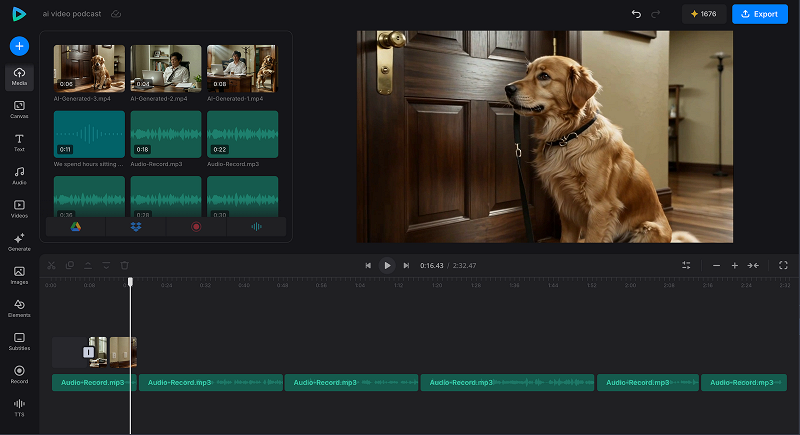Screen dimensions: 800x435
Task: Click the audio waveform icon in media panel
Action: (256, 226)
